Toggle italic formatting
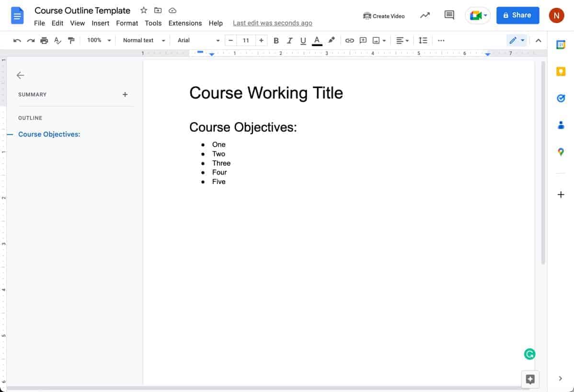Viewport: 574px width, 392px height. point(289,41)
